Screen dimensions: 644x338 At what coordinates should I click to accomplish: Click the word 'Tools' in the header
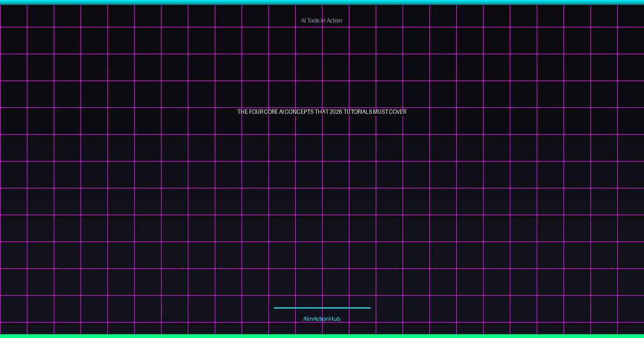click(313, 20)
